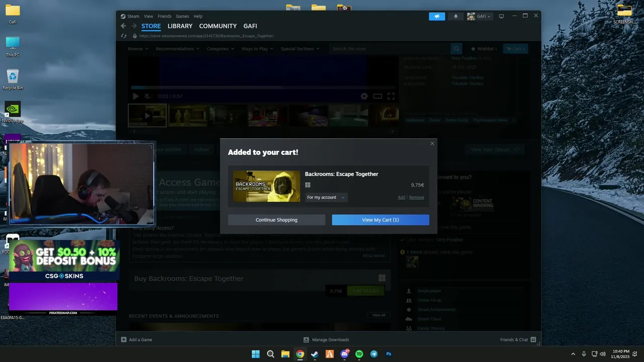Open the SCREENSH... desktop folder

tap(624, 14)
